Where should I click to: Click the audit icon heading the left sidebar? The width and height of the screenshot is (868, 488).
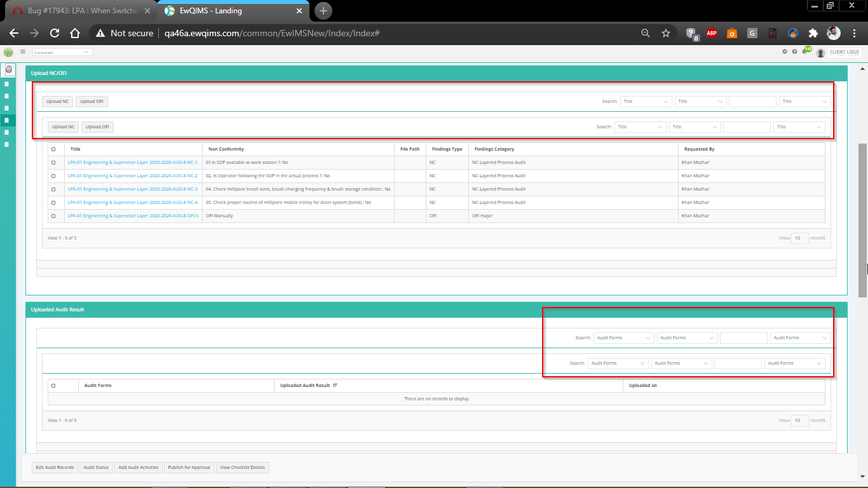pos(8,69)
